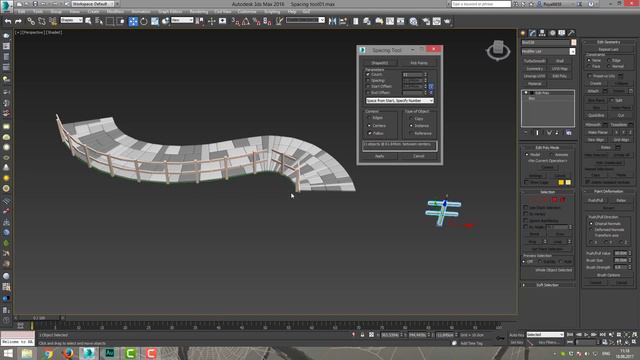Click the Brush Options button
The width and height of the screenshot is (640, 360).
(609, 275)
